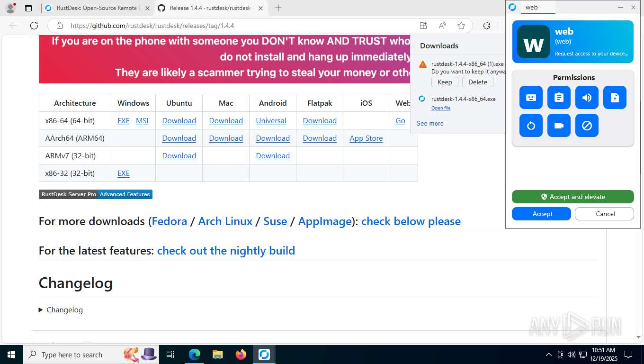Open the browser profile avatar icon
The width and height of the screenshot is (644, 364).
(10, 8)
